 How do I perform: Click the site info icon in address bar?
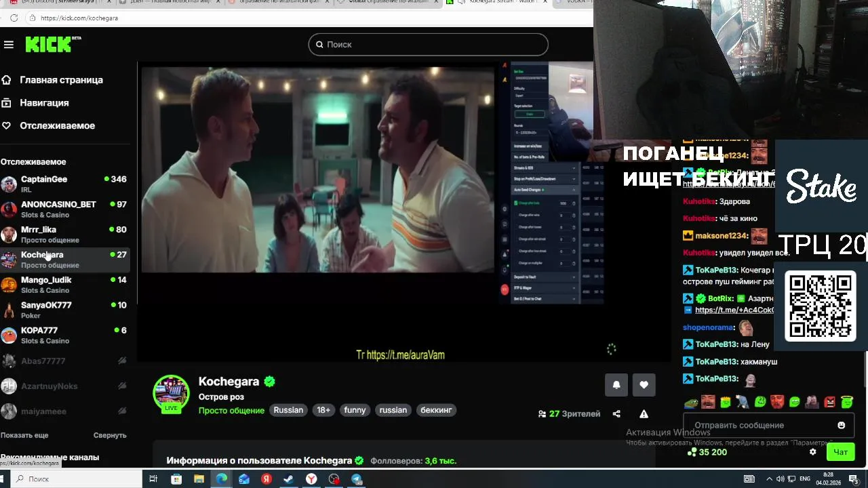pos(31,18)
